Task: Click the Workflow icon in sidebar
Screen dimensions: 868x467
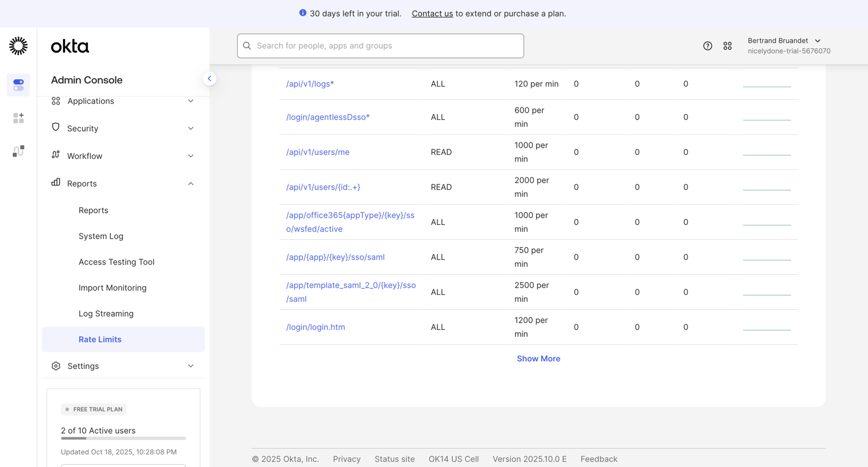Action: (56, 155)
